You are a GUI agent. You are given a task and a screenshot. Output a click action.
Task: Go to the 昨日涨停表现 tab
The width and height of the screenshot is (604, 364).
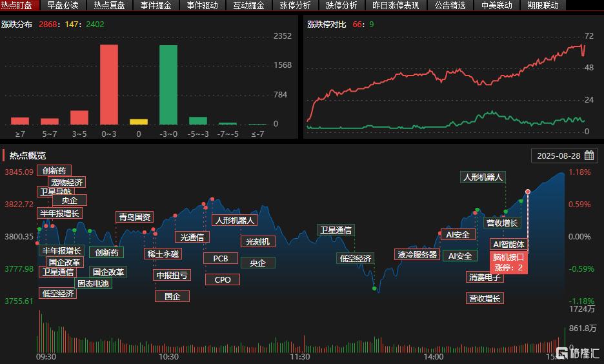(396, 5)
